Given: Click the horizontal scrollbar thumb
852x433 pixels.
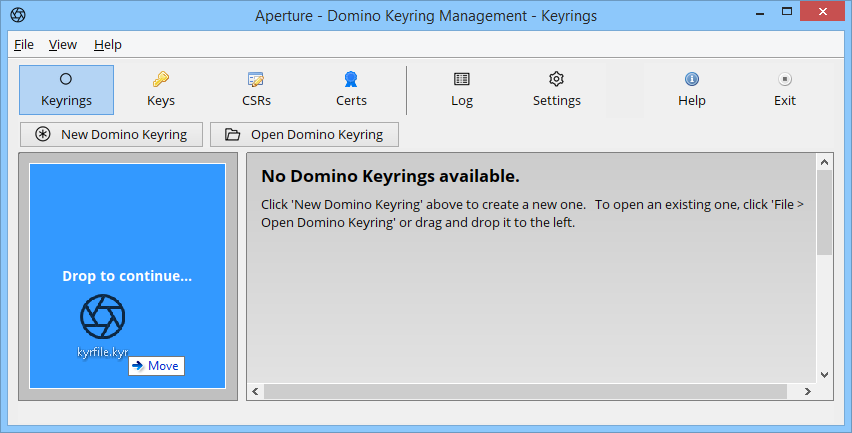Looking at the screenshot, I should tap(525, 391).
